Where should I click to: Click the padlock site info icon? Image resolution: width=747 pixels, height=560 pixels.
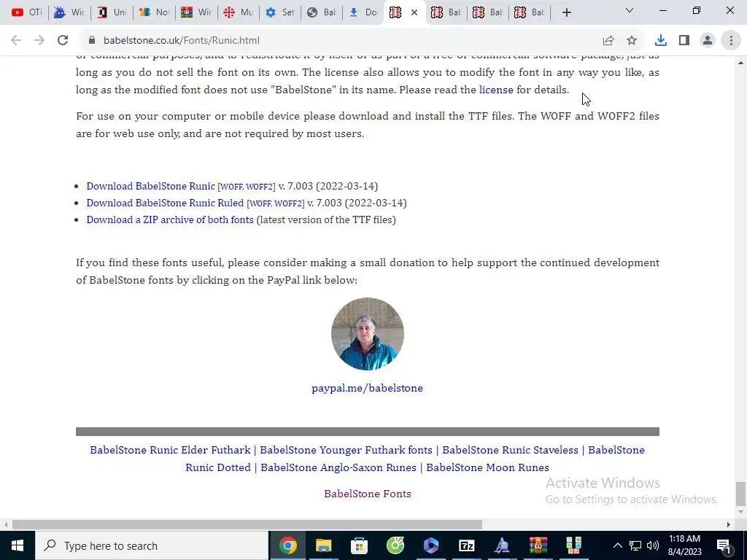pos(91,41)
